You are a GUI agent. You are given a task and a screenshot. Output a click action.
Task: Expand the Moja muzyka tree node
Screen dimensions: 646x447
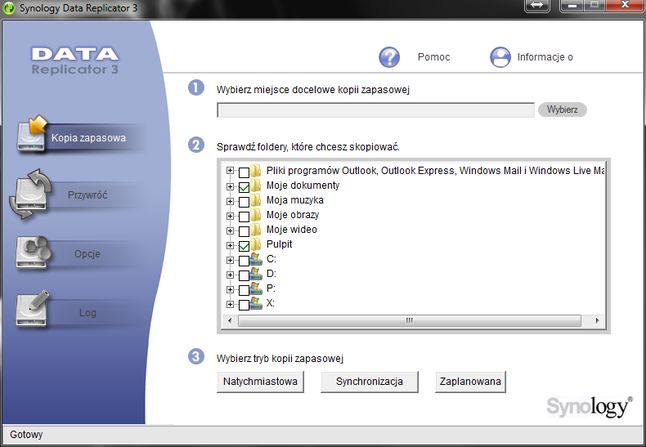coord(230,201)
